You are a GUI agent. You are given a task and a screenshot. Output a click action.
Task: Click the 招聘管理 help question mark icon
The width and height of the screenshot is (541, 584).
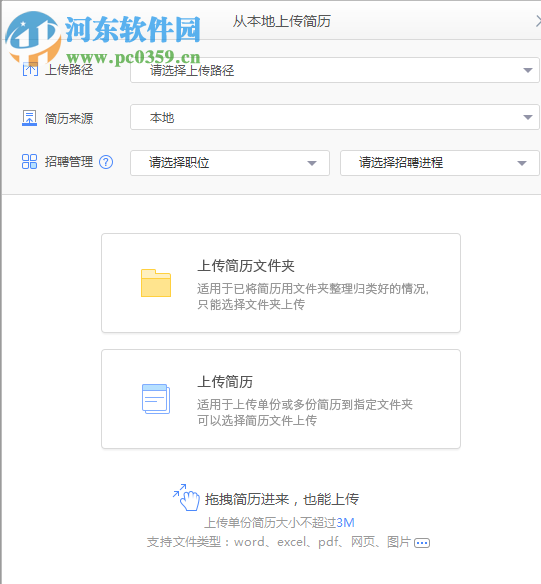click(x=106, y=162)
